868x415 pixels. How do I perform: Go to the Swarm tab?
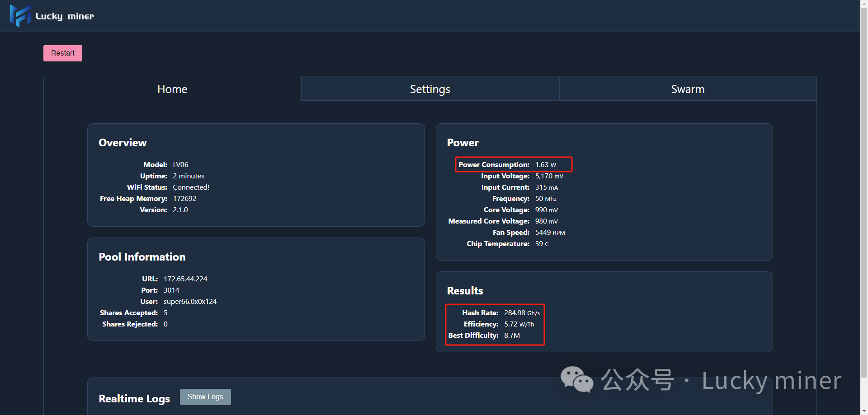tap(688, 89)
